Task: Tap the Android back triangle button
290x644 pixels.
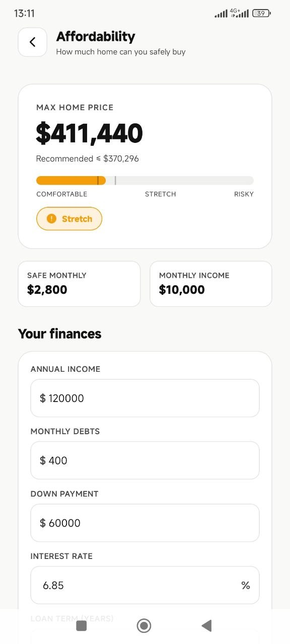Action: click(x=206, y=625)
